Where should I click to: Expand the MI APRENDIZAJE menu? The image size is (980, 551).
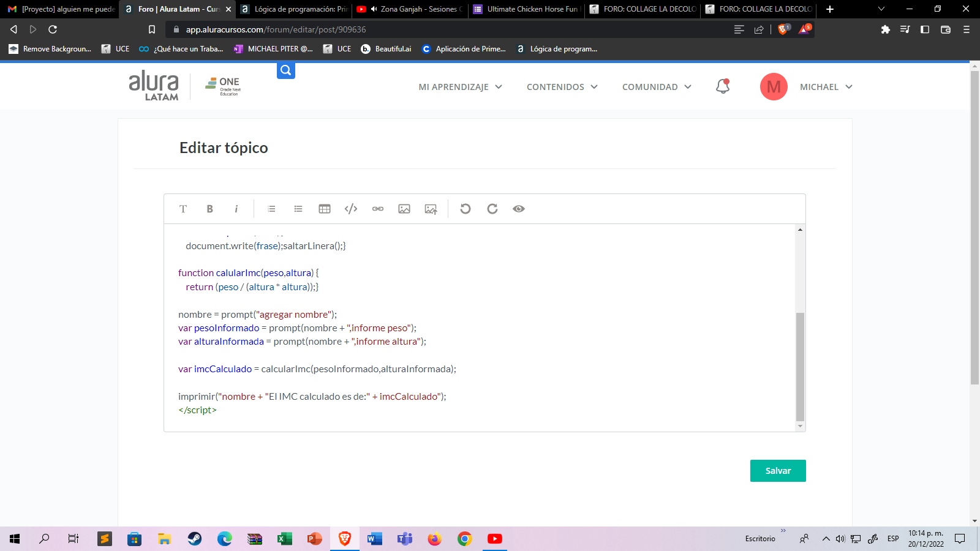pyautogui.click(x=461, y=87)
